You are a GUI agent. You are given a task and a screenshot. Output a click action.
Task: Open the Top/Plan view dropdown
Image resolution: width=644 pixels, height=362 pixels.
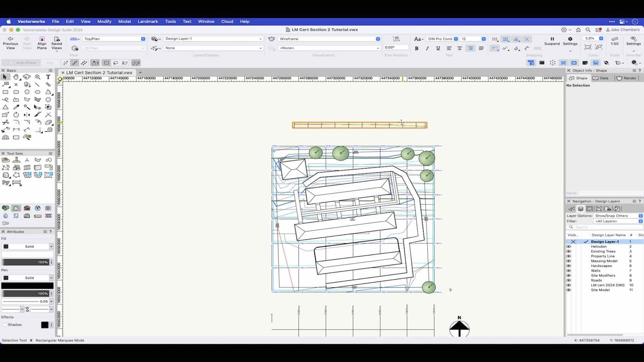(114, 39)
